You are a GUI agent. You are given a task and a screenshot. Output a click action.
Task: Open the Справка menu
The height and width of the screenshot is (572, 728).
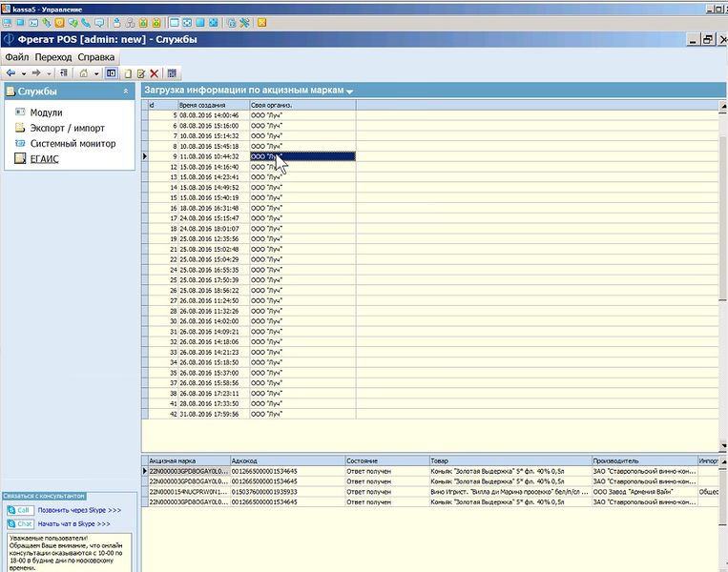96,57
